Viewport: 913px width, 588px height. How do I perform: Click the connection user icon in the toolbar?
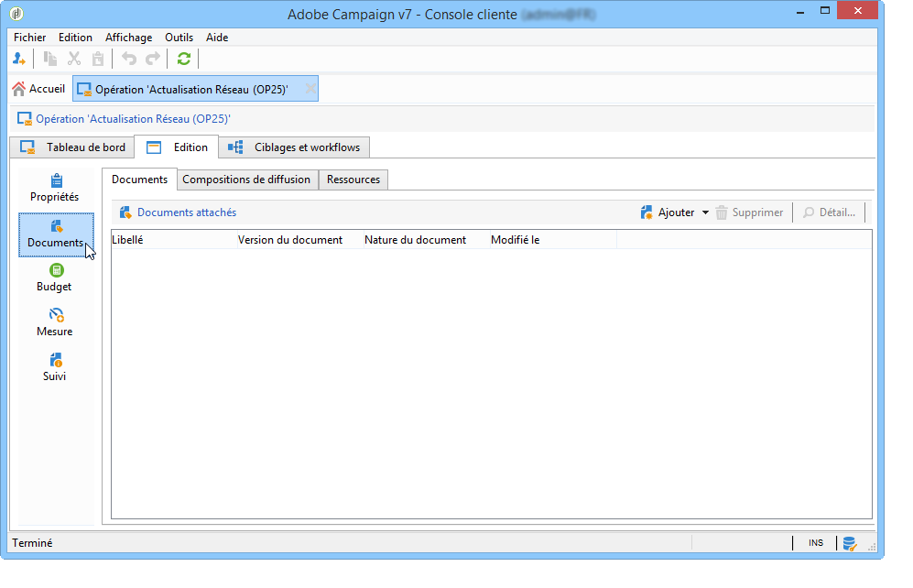coord(19,59)
